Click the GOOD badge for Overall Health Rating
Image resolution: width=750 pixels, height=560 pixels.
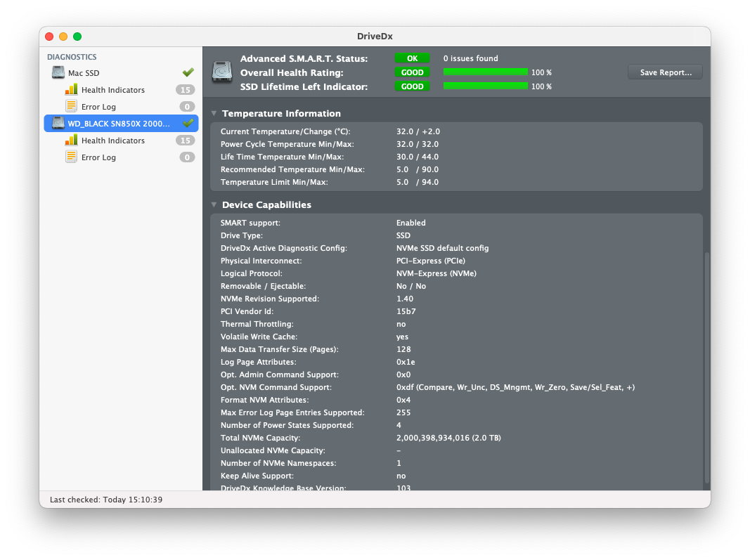412,72
